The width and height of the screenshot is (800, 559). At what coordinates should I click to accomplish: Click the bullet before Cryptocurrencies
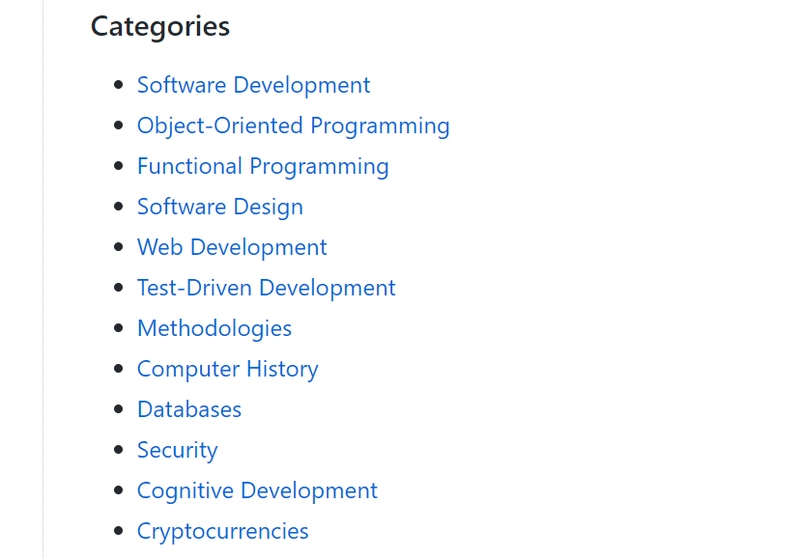[119, 531]
